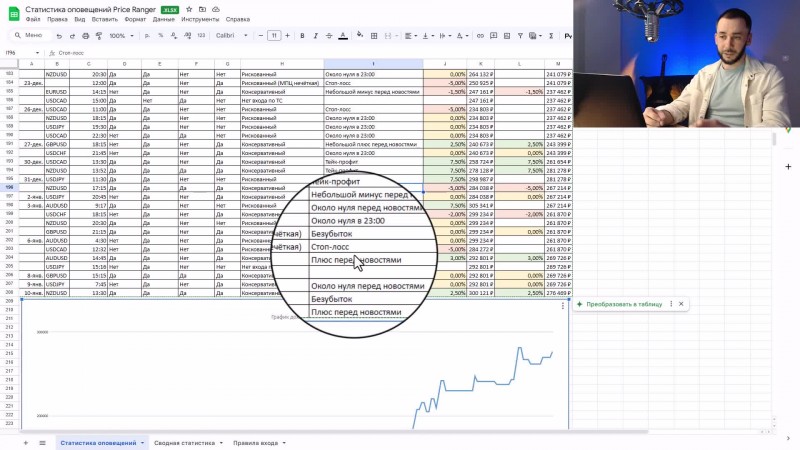Click the font size field
Screen dimensions: 800x450
(274, 36)
